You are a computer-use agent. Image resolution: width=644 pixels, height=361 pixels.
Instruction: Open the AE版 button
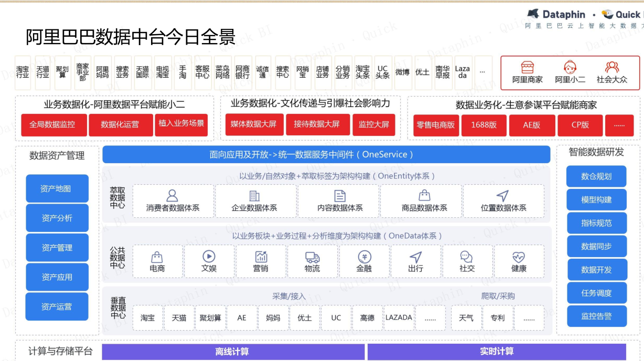pyautogui.click(x=532, y=125)
